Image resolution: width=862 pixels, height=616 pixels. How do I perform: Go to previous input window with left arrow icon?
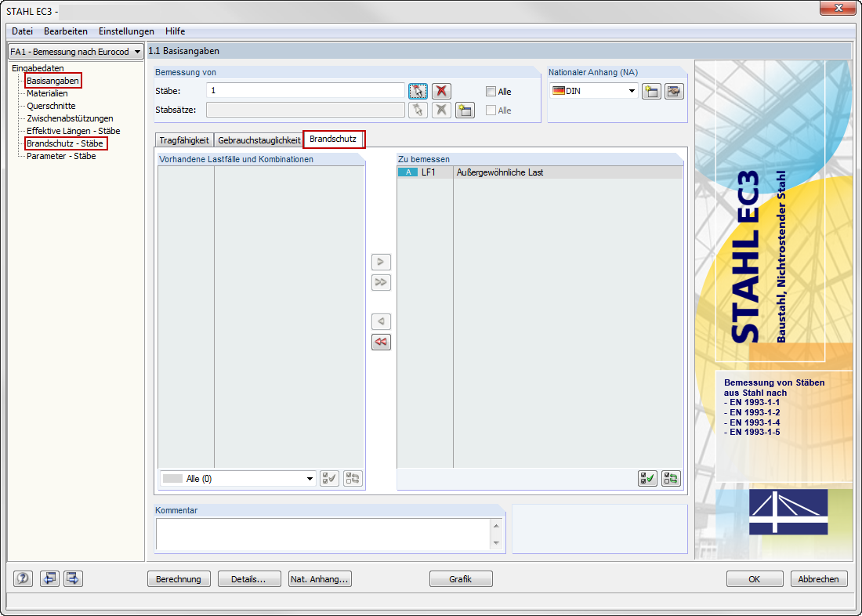50,578
